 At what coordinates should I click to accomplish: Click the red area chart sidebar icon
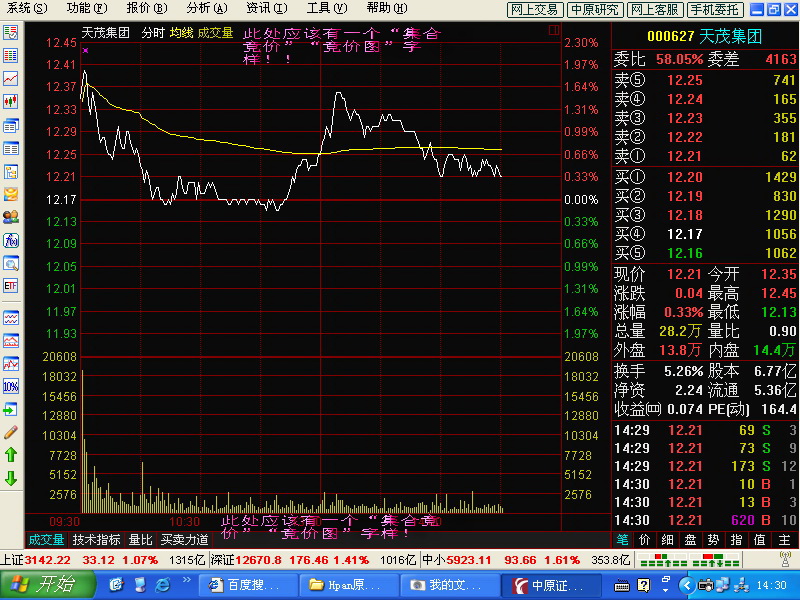11,340
